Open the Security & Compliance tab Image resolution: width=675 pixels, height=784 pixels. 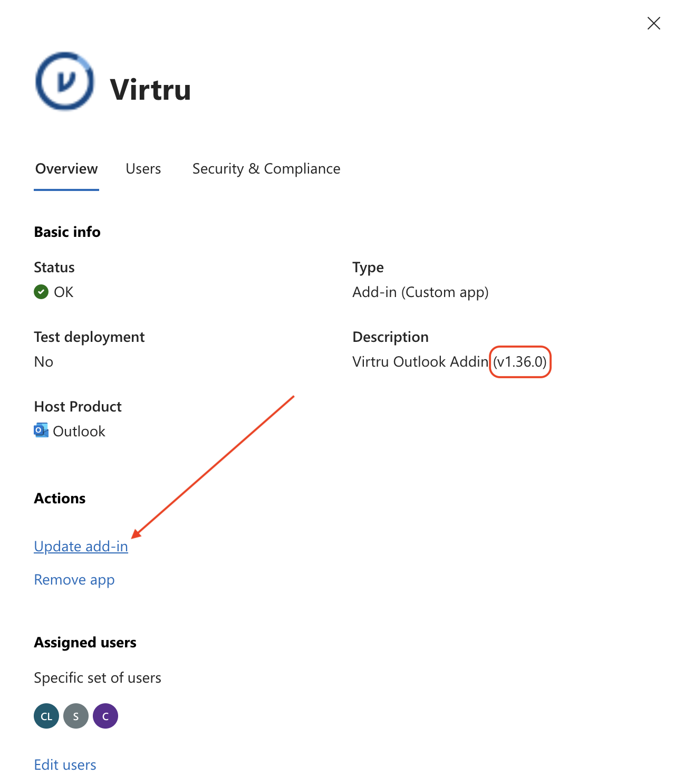click(x=266, y=169)
